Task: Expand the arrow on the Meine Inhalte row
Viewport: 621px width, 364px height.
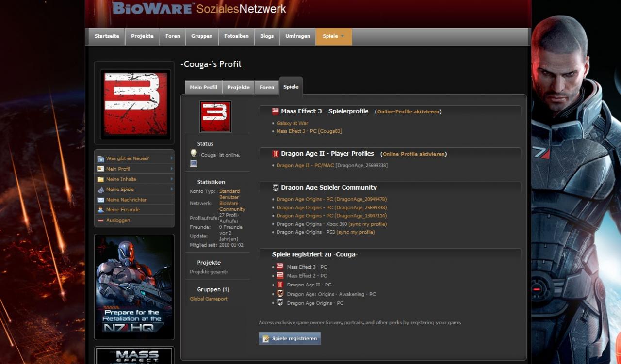Action: tap(172, 179)
